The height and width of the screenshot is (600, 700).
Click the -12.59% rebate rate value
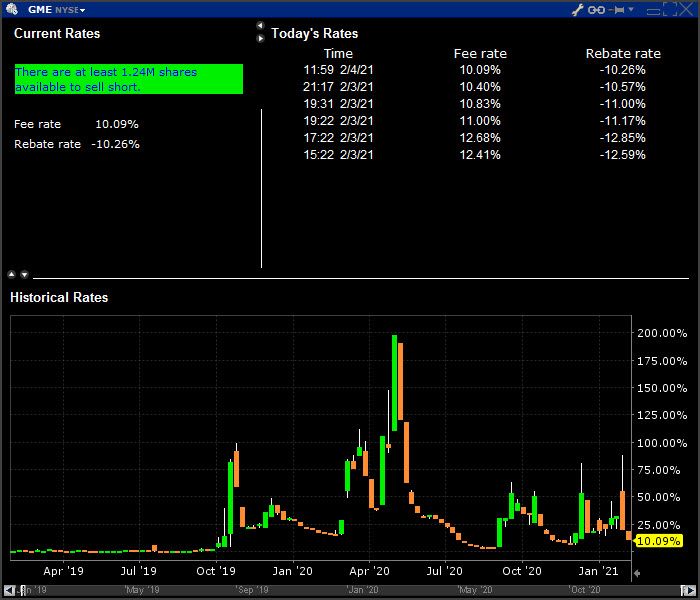622,154
